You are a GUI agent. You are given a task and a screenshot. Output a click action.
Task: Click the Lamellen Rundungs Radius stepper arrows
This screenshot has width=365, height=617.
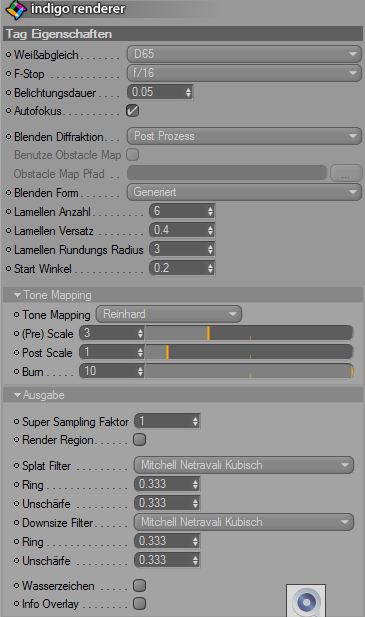210,249
